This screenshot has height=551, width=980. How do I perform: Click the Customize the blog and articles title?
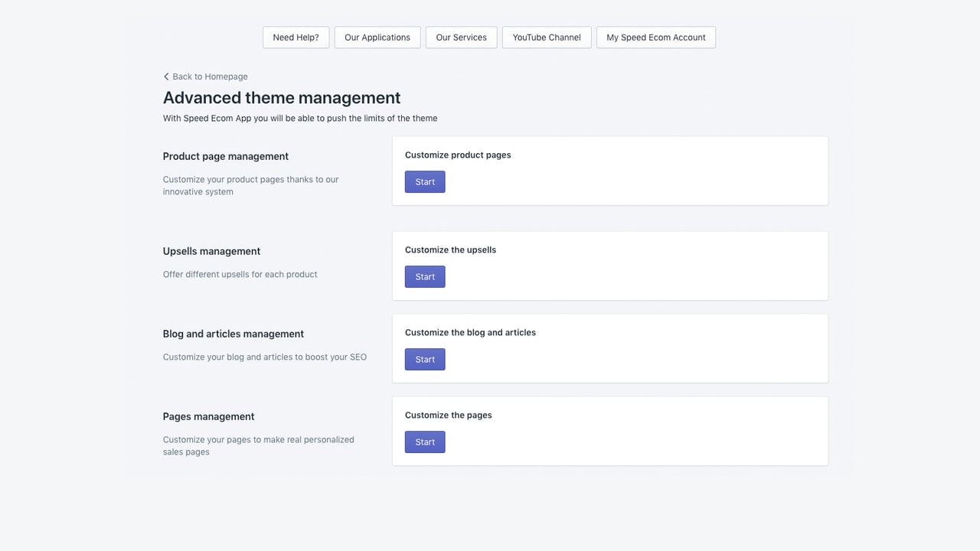[x=470, y=332]
